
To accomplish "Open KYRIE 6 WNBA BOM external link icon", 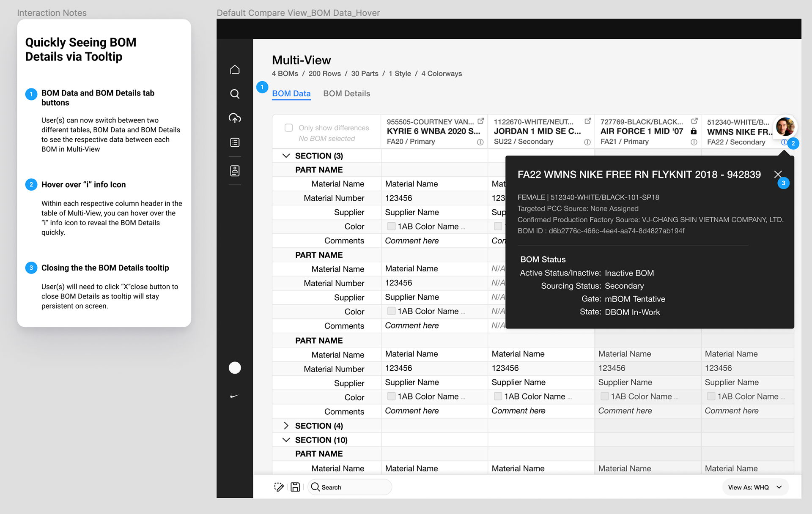I will 480,121.
